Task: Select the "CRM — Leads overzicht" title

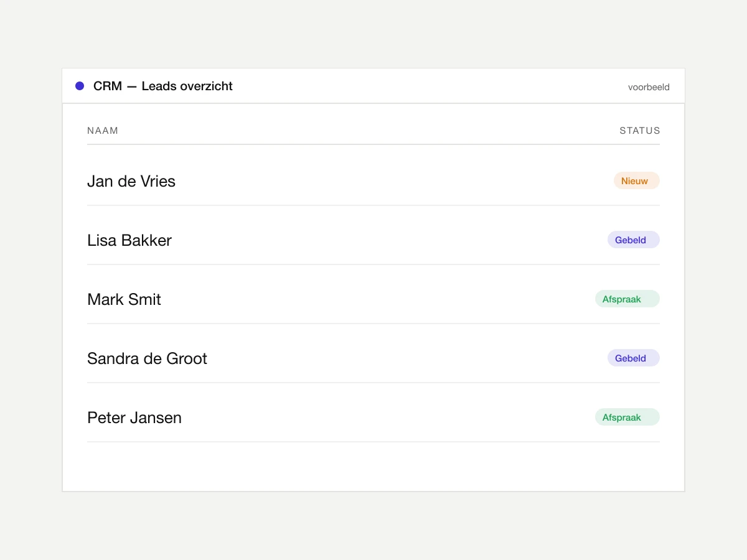Action: (x=163, y=86)
